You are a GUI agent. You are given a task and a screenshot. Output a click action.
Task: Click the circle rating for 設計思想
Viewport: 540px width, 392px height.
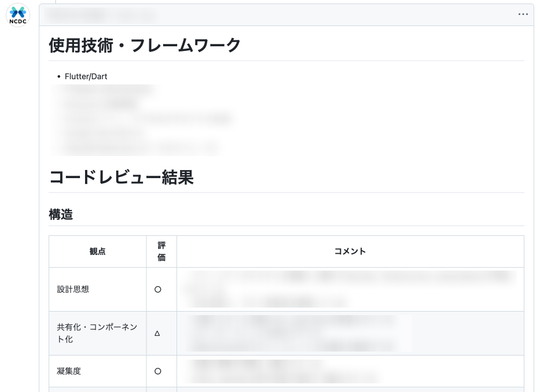click(x=158, y=290)
